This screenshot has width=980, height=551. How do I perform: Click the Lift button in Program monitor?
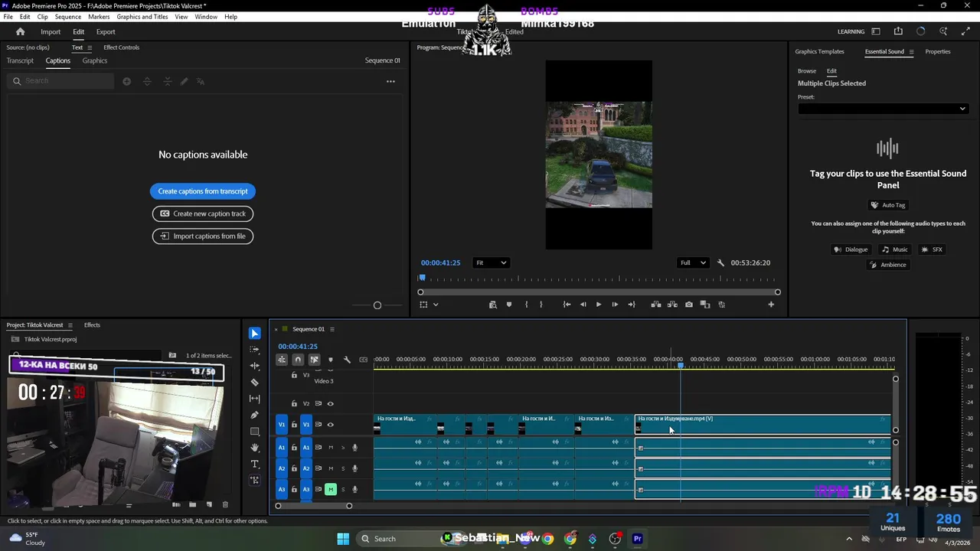click(x=656, y=305)
